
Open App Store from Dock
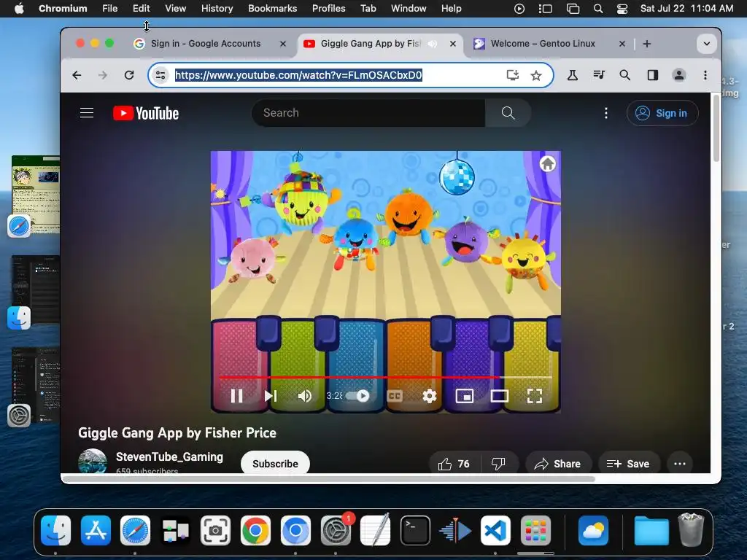pos(96,531)
